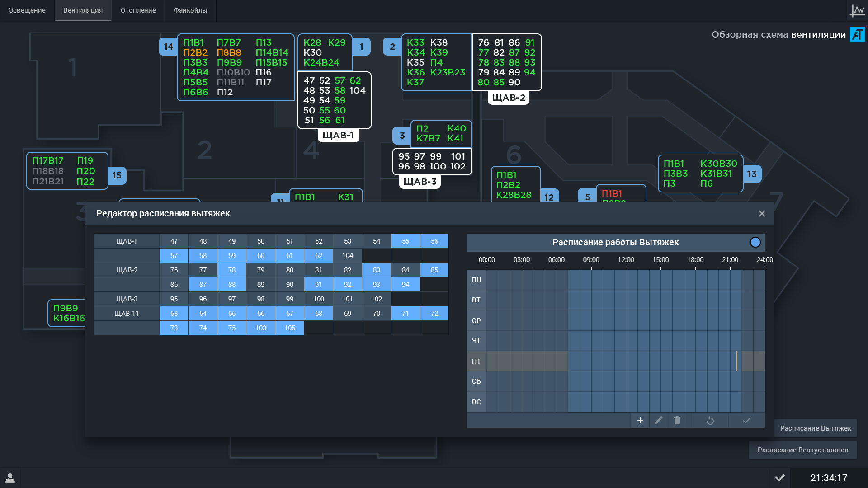This screenshot has width=868, height=488.
Task: Select the pencil edit icon in schedule toolbar
Action: 659,420
